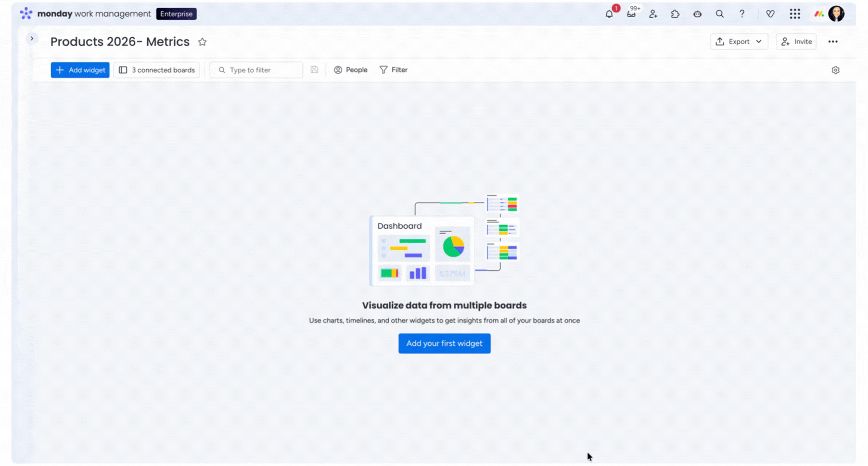Open dashboard settings gear icon
This screenshot has height=466, width=868.
tap(835, 70)
